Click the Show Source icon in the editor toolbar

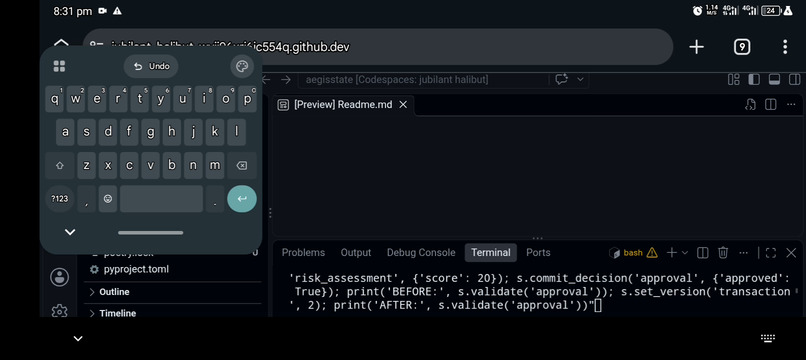(x=750, y=105)
